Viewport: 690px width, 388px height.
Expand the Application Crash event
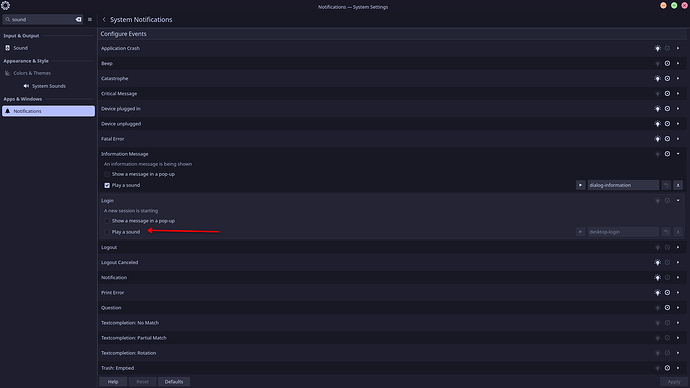[x=678, y=48]
